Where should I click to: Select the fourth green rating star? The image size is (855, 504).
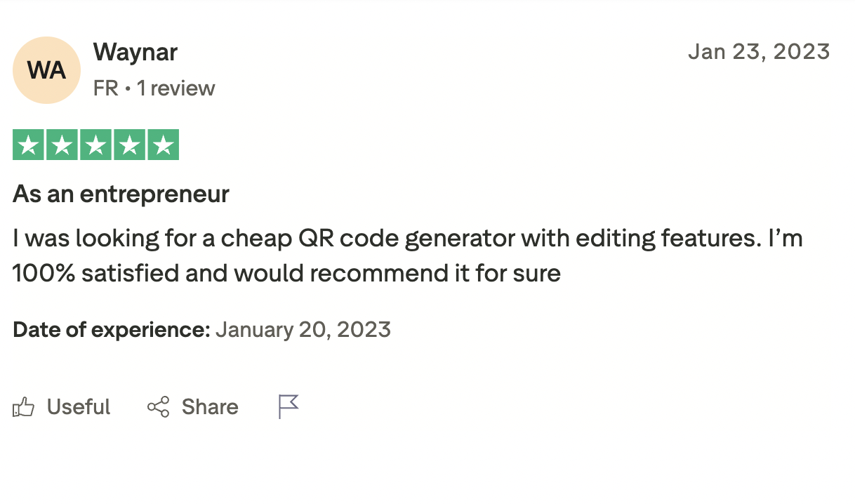(130, 145)
